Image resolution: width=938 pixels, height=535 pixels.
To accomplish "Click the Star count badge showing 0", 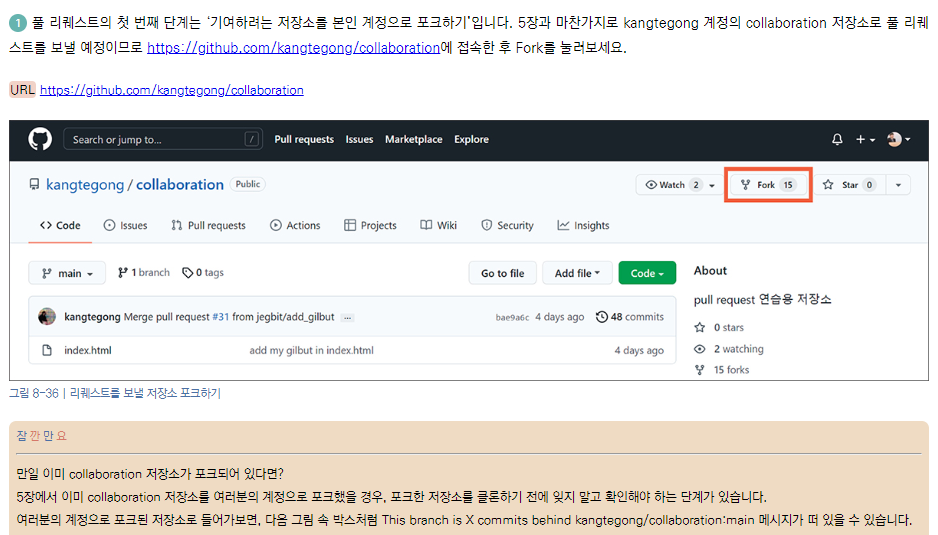I will click(x=870, y=185).
